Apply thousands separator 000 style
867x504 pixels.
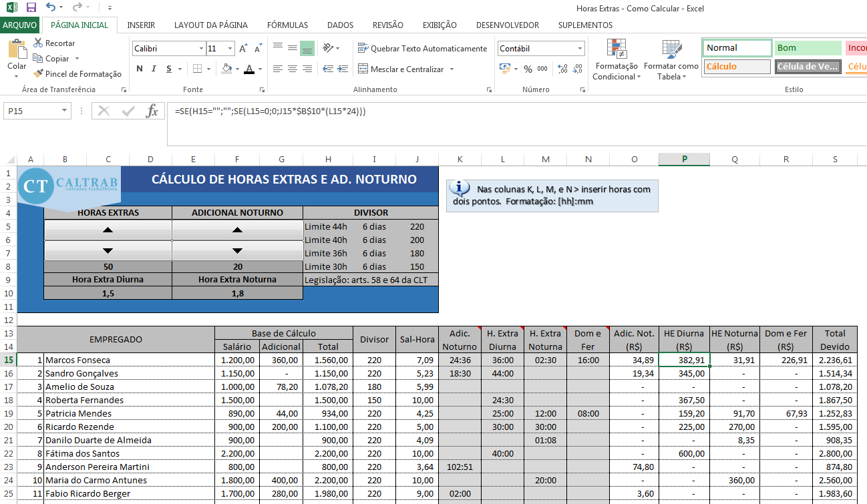click(x=542, y=69)
